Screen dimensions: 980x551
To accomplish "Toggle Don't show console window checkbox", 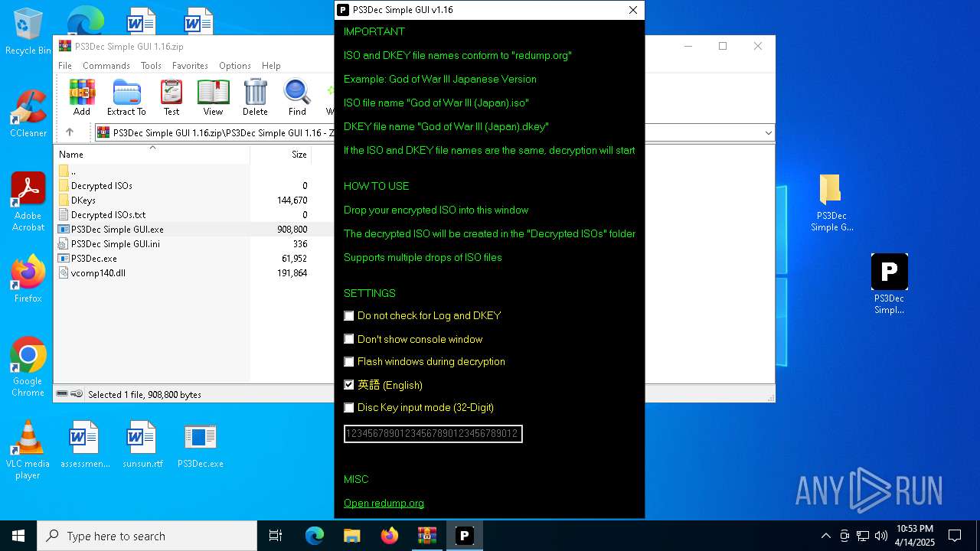I will click(349, 339).
